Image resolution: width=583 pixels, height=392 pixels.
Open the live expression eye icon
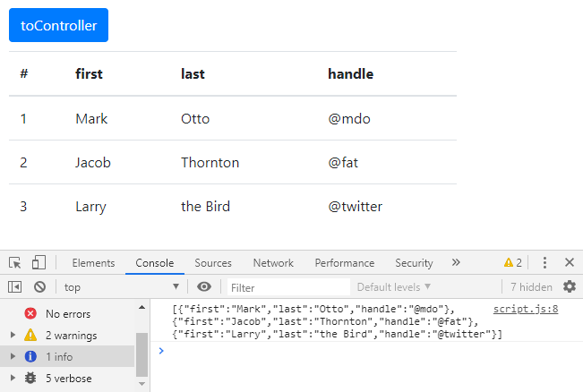tap(204, 287)
